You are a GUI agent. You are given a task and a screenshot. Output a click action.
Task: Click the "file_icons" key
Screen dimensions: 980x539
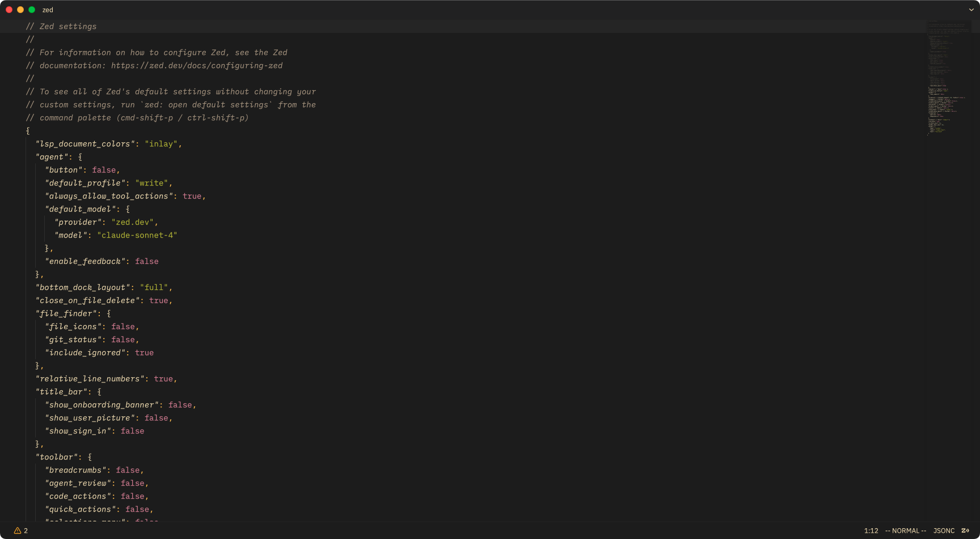(x=73, y=327)
